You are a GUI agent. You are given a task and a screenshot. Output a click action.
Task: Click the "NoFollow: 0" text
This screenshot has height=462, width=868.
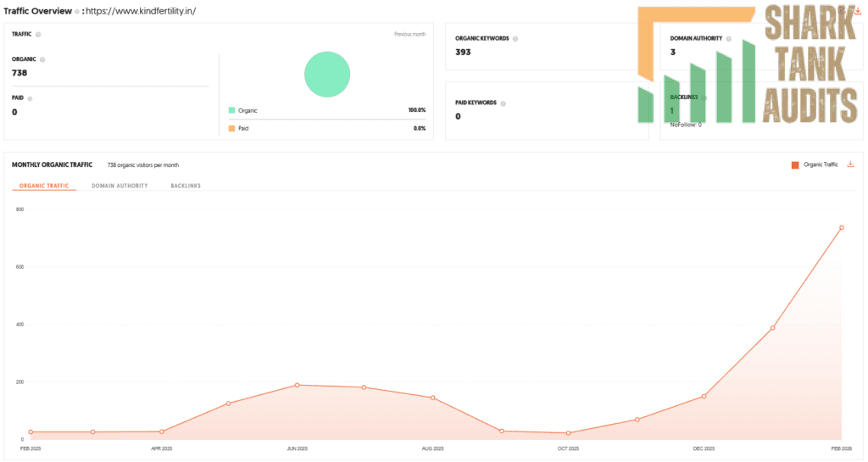tap(686, 125)
